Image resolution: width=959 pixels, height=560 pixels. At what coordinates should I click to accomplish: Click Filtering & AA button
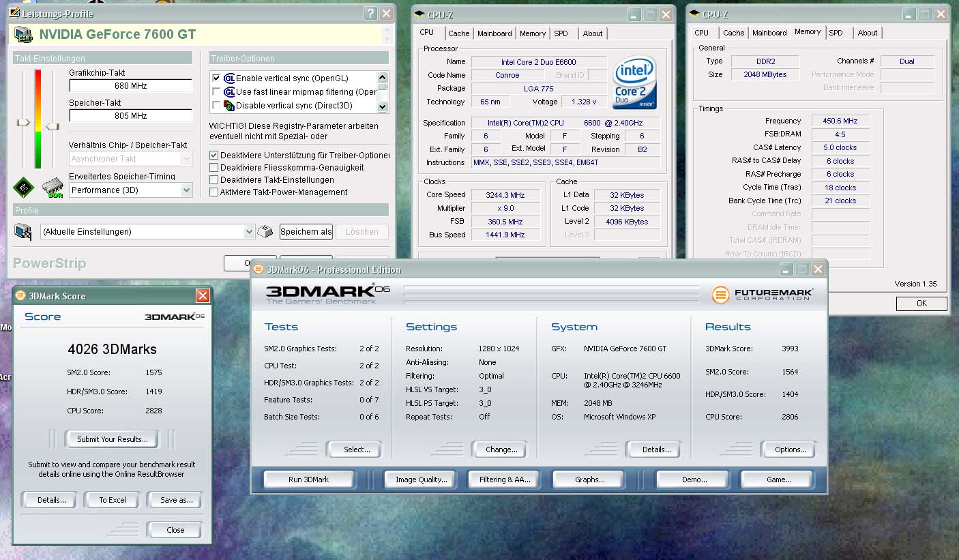505,480
